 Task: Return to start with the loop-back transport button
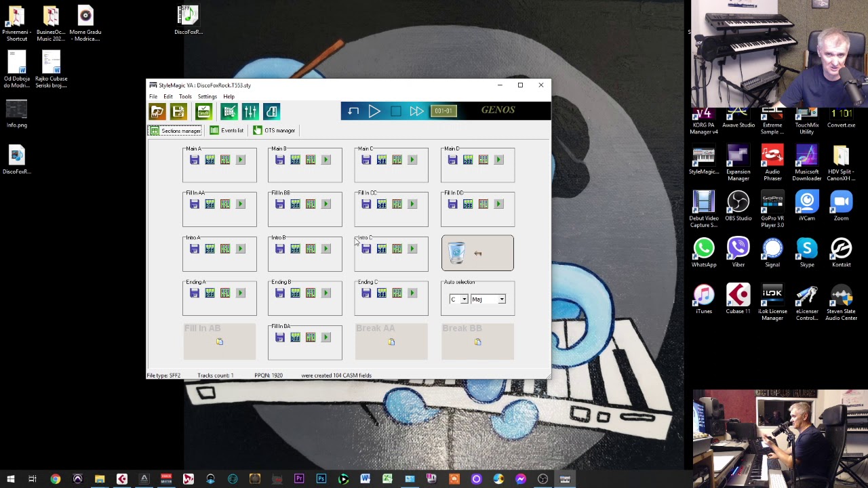pos(353,111)
